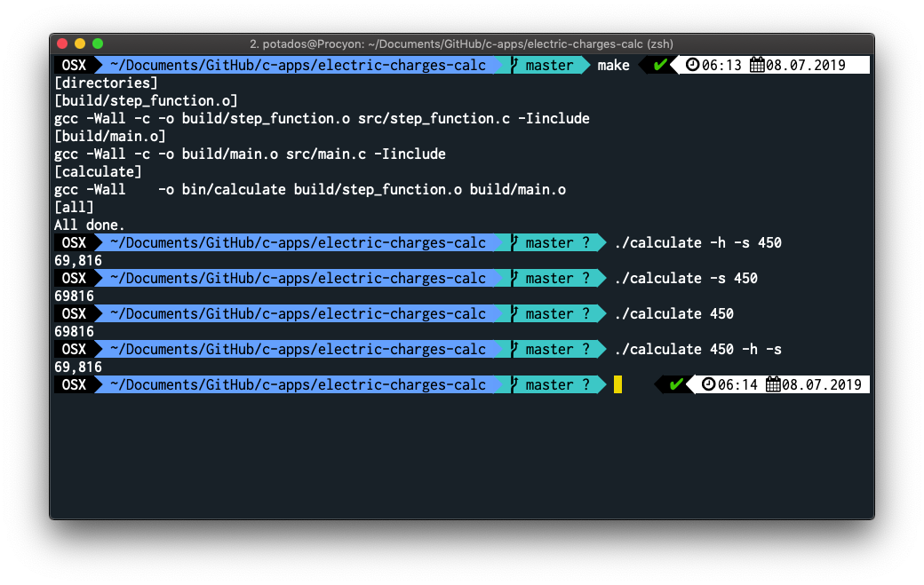
Task: Click the "make" command text
Action: click(613, 66)
